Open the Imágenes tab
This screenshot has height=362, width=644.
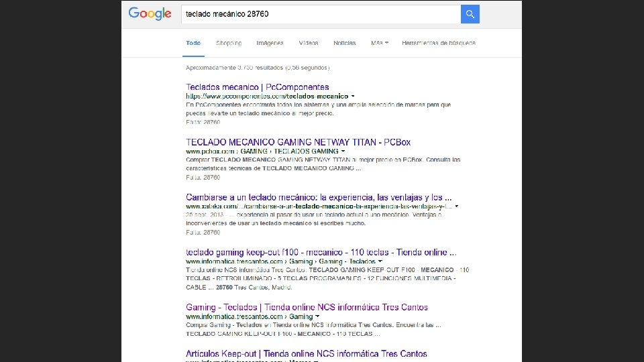pos(270,43)
